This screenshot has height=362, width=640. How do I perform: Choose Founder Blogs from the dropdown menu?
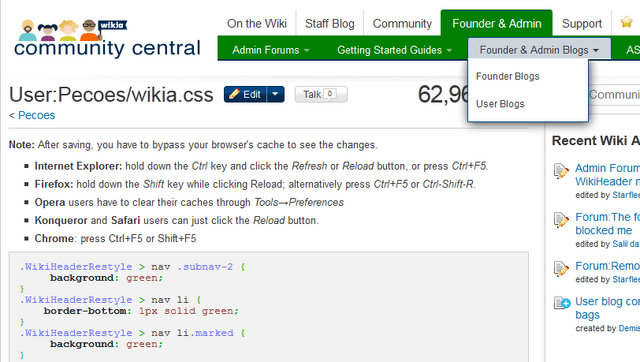pos(508,76)
